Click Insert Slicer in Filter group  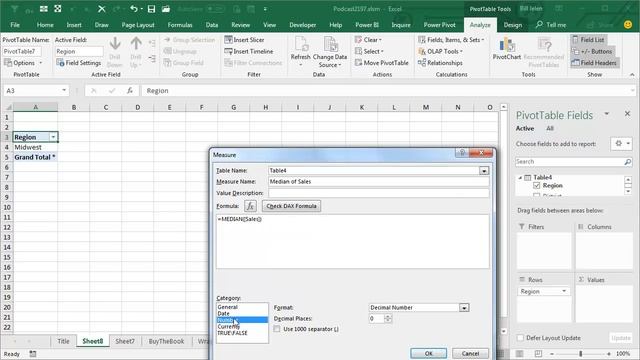coord(244,40)
